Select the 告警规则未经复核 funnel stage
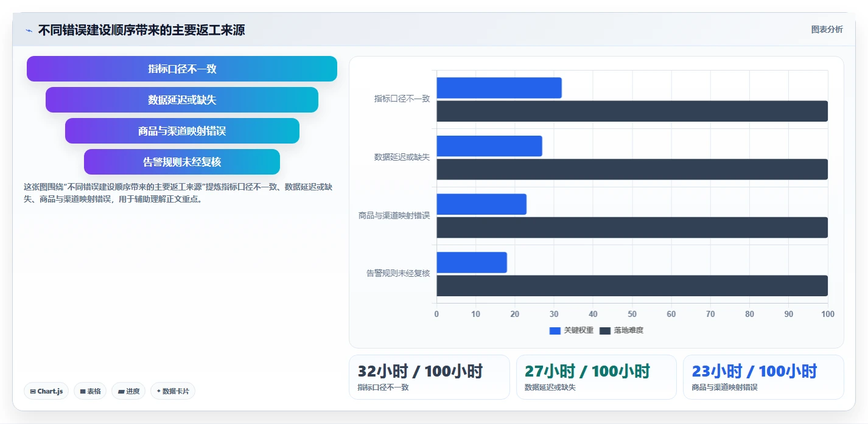 pos(182,162)
